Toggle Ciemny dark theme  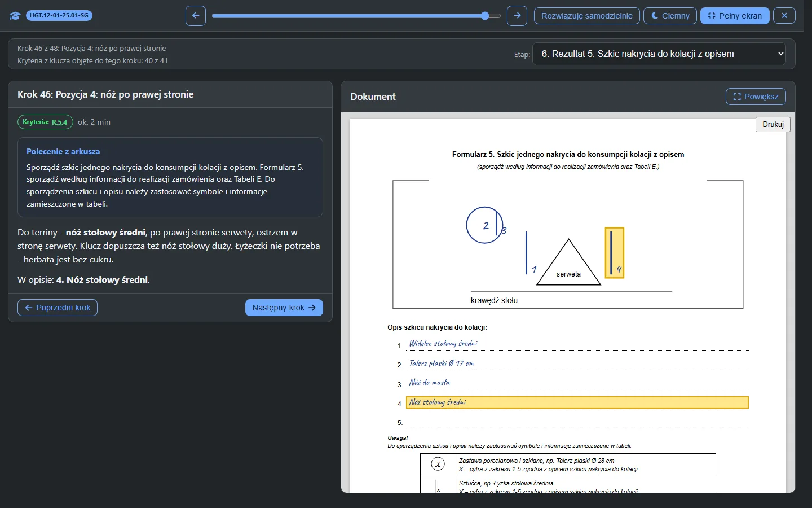(x=670, y=16)
